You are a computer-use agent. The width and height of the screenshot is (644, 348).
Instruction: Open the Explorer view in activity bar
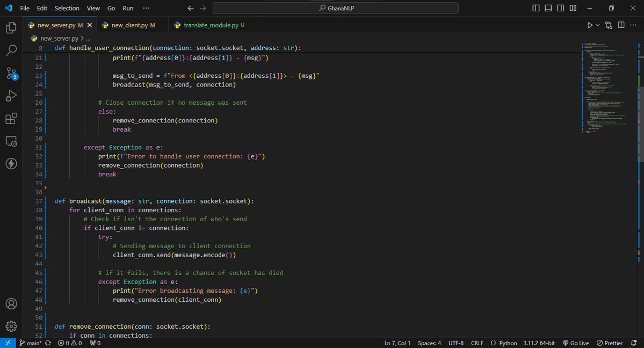(11, 28)
